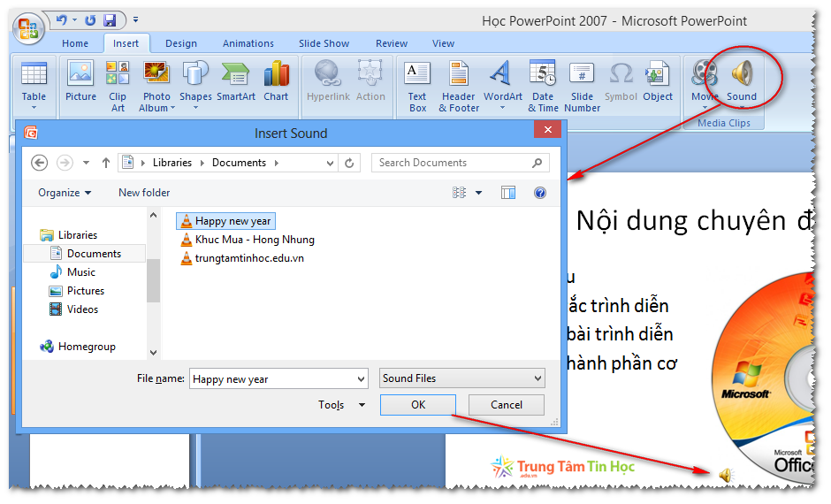Viewport: 831px width, 504px height.
Task: Refresh the Documents folder view
Action: [349, 164]
